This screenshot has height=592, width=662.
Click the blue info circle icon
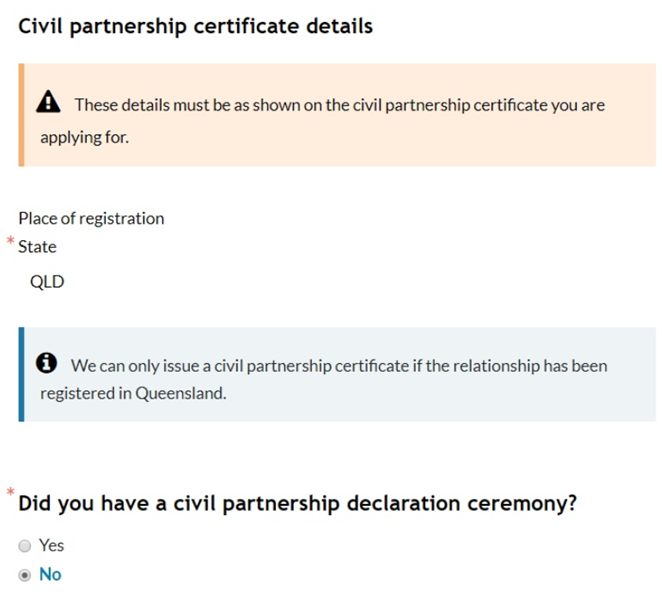tap(46, 363)
